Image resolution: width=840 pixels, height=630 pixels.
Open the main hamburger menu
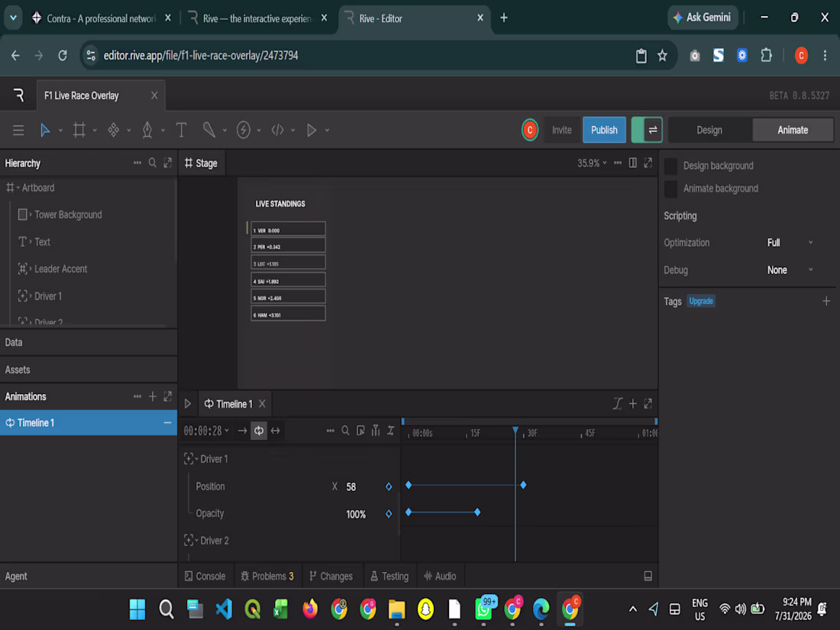[18, 130]
